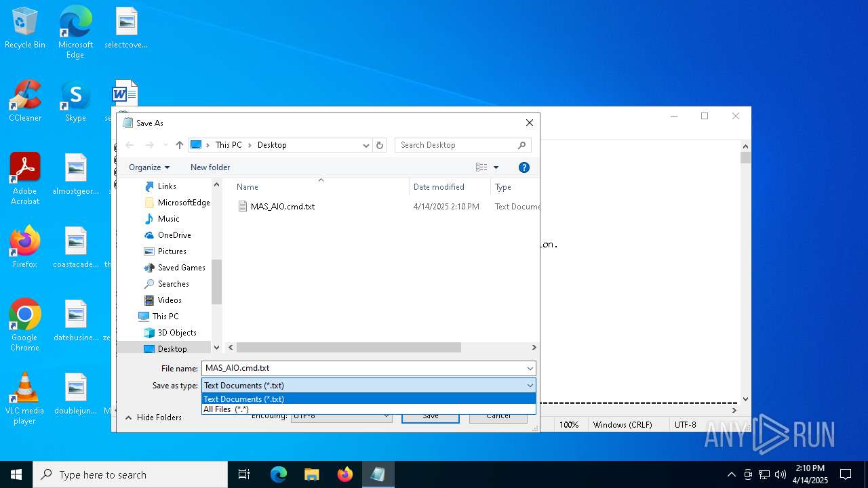
Task: Close the Save As dialog
Action: click(530, 123)
